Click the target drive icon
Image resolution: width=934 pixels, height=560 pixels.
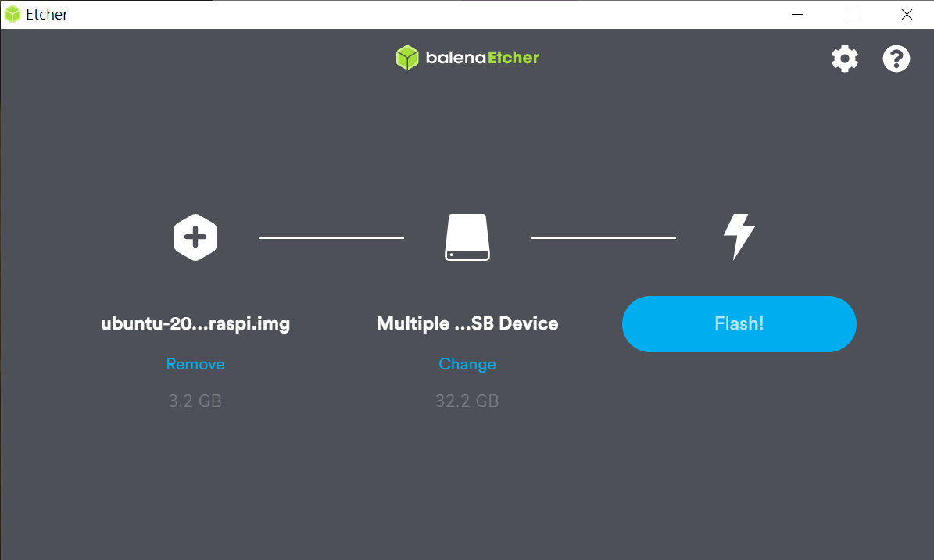coord(467,237)
